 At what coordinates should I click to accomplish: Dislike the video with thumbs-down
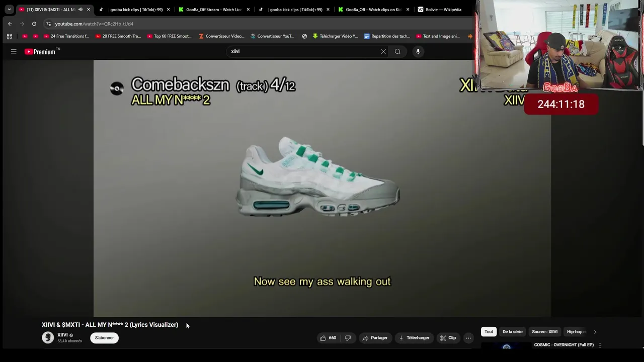pyautogui.click(x=348, y=338)
